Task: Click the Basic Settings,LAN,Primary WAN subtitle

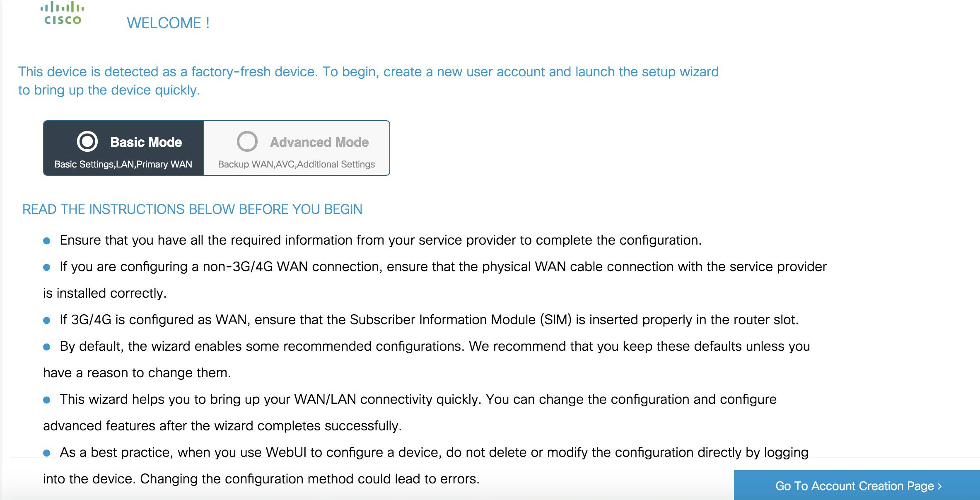Action: click(123, 164)
